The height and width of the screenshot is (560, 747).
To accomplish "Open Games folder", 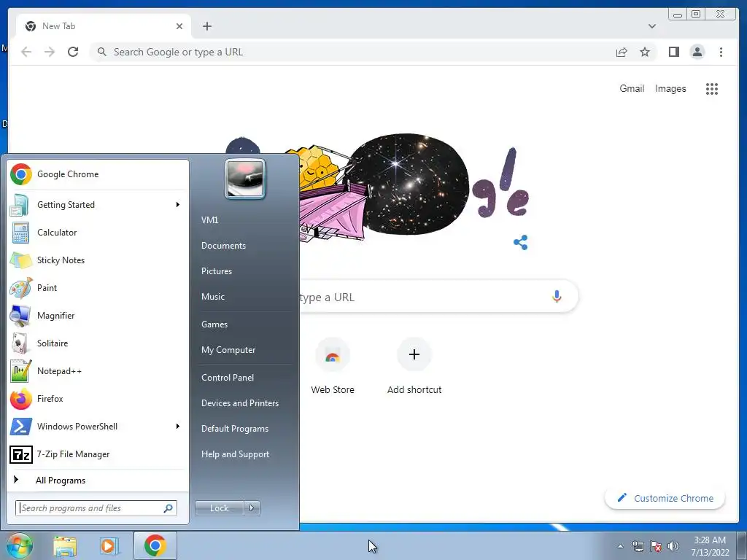I will 214,324.
